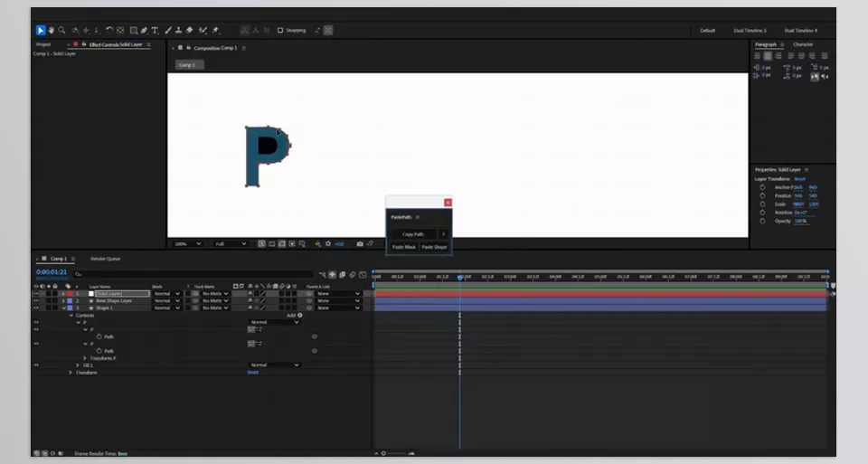The width and height of the screenshot is (868, 464).
Task: Toggle visibility of group P under Contents
Action: pyautogui.click(x=36, y=322)
